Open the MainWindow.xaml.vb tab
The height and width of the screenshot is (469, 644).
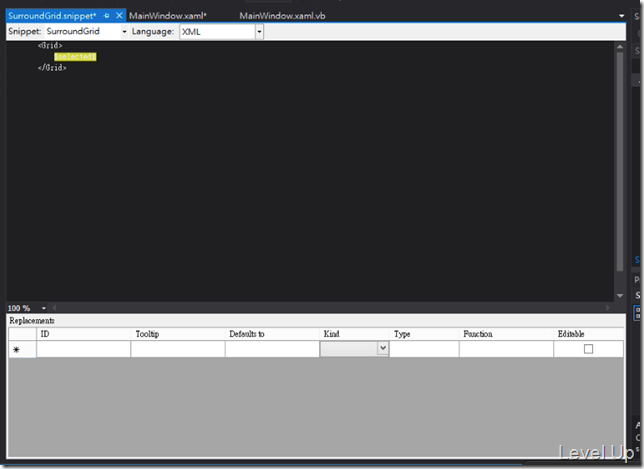click(282, 16)
